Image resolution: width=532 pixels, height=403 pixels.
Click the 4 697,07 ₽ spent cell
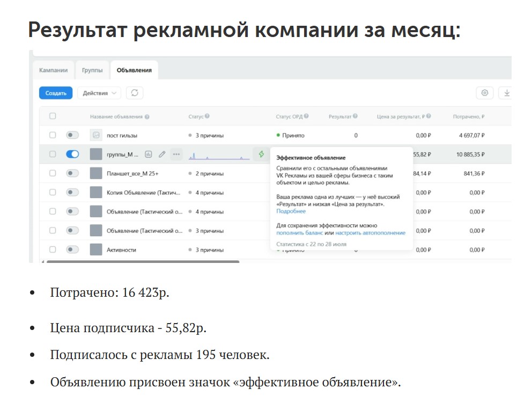pos(471,135)
